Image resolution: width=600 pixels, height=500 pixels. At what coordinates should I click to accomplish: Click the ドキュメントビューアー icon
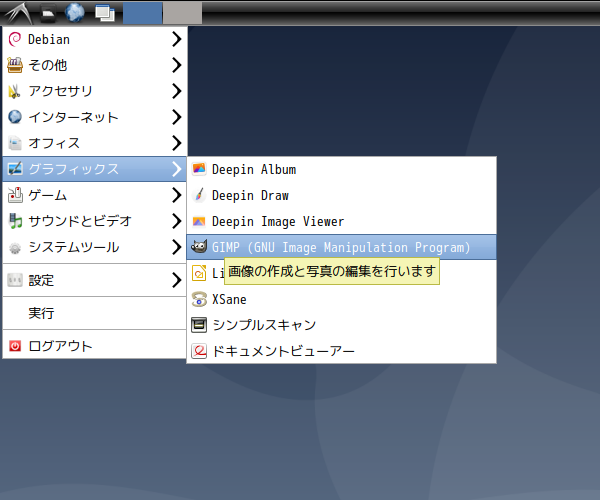pyautogui.click(x=199, y=351)
